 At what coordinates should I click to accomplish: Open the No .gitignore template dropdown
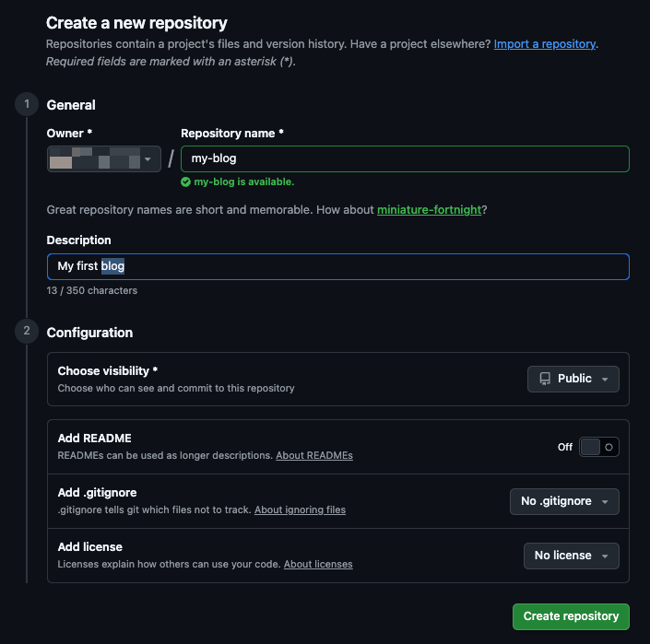tap(563, 501)
